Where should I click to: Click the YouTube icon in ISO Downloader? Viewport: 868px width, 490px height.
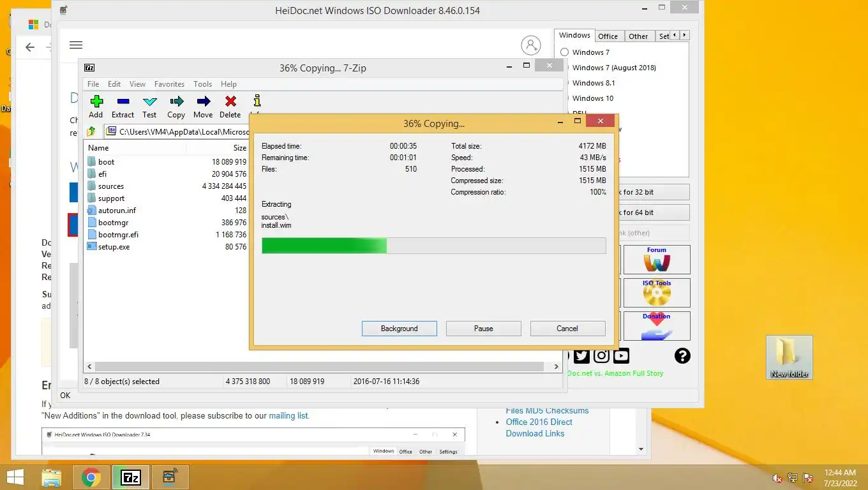[x=621, y=356]
